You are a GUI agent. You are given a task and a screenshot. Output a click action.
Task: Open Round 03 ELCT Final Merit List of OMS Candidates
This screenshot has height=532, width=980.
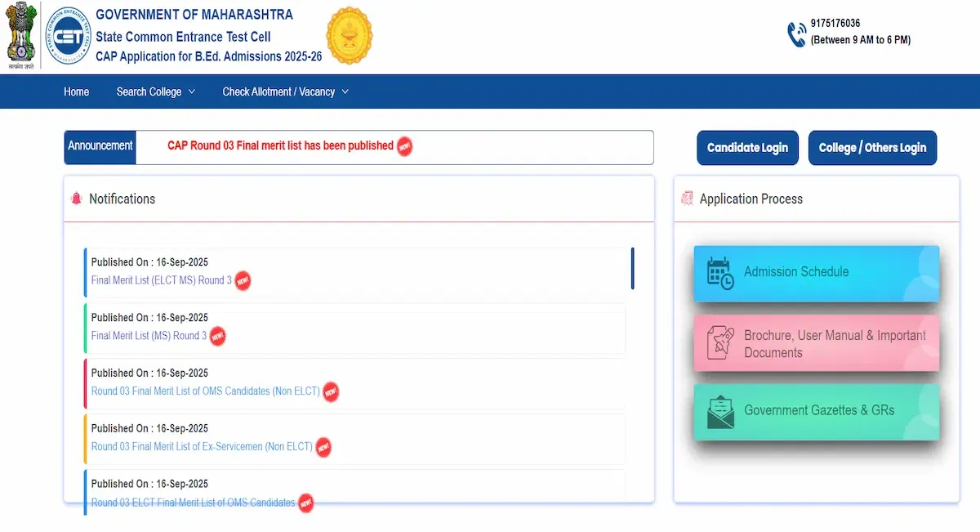point(193,503)
